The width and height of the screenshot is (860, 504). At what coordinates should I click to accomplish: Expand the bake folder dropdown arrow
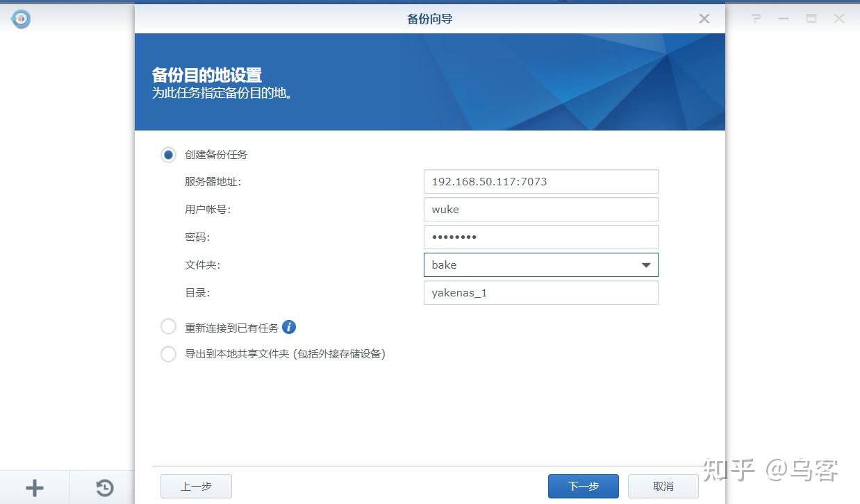645,264
